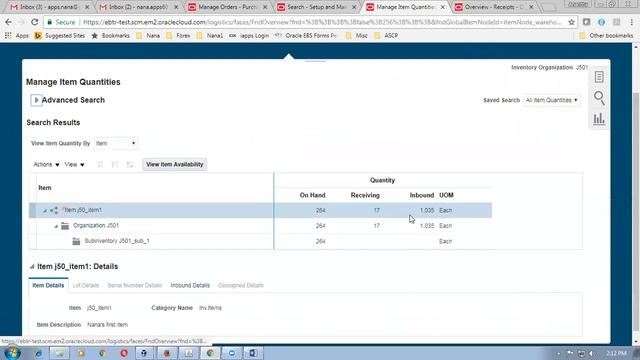Collapse the Item j50_item1 tree node

(x=45, y=211)
